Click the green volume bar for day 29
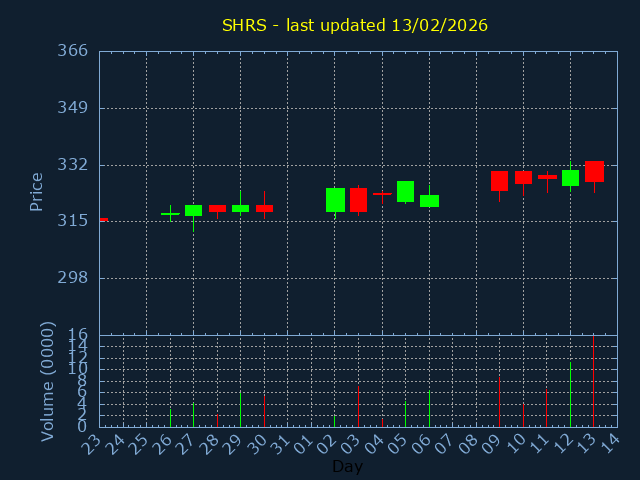Viewport: 640px width, 480px height. [240, 410]
